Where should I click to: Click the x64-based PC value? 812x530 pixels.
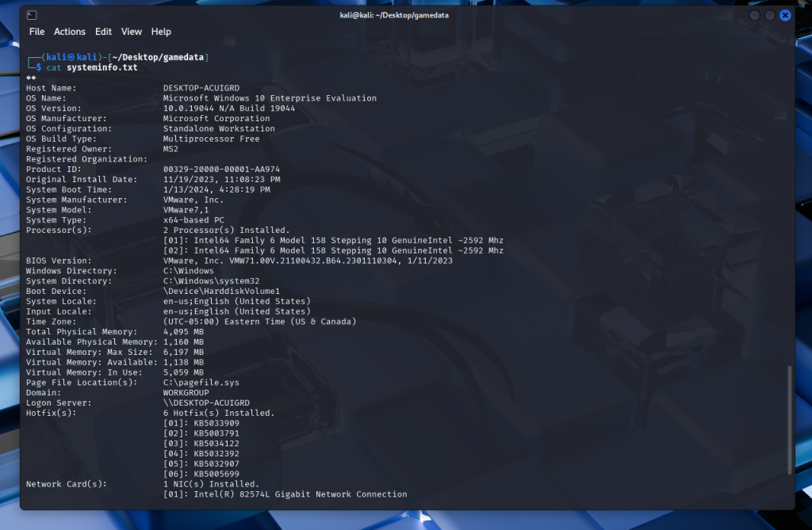[x=193, y=220]
